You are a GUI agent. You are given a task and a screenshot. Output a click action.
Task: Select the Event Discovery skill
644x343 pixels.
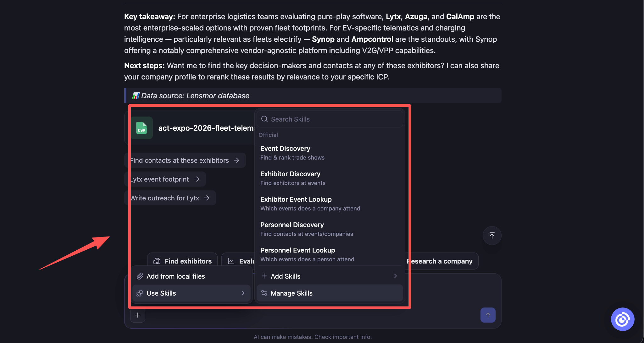(x=330, y=153)
